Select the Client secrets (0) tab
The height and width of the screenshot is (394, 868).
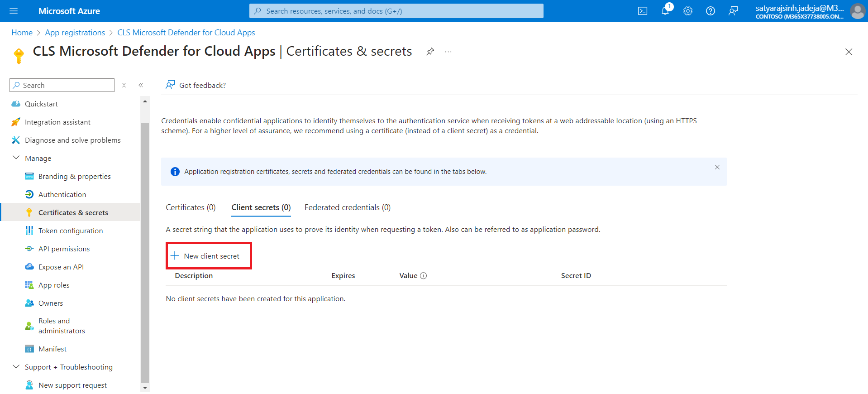[x=261, y=207]
